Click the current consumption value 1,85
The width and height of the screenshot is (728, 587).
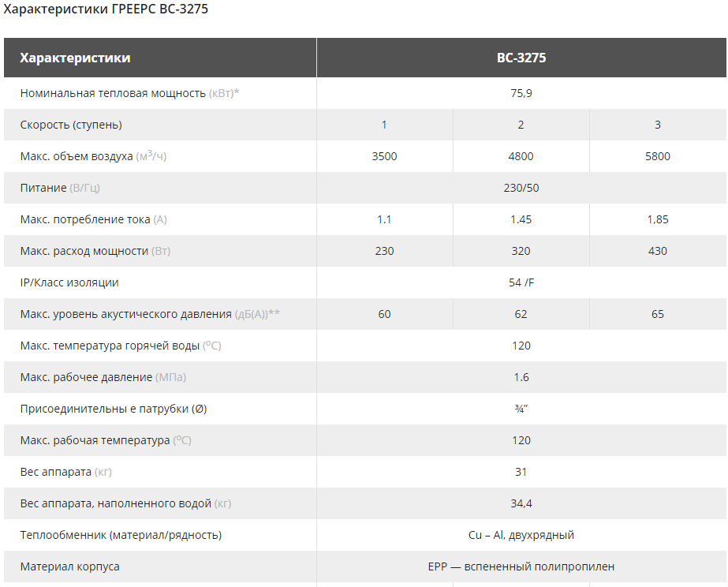point(657,219)
